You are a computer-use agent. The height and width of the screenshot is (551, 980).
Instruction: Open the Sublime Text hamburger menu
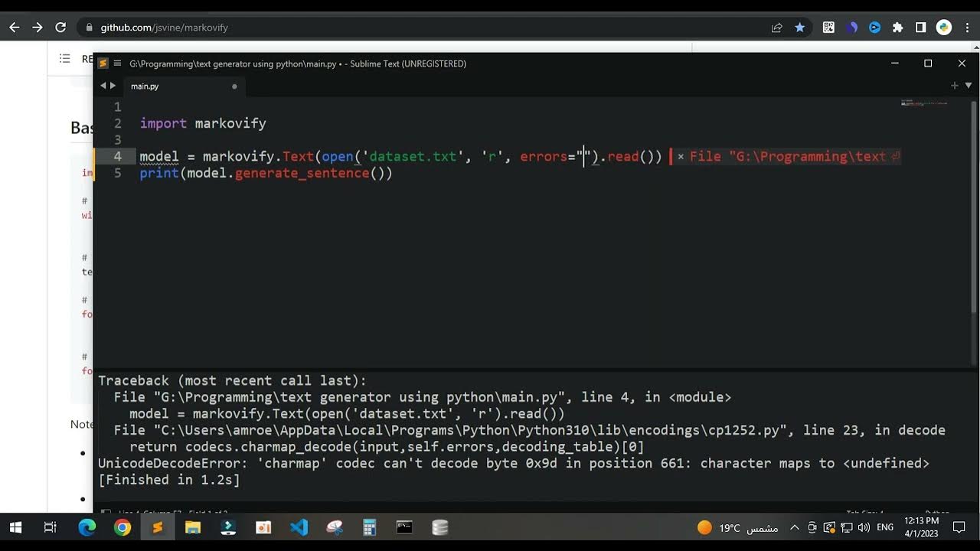[117, 64]
